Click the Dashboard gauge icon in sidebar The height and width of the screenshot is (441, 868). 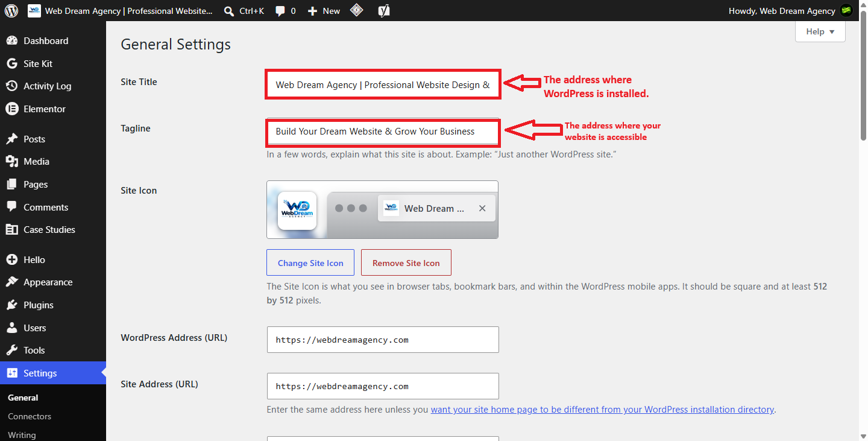12,41
